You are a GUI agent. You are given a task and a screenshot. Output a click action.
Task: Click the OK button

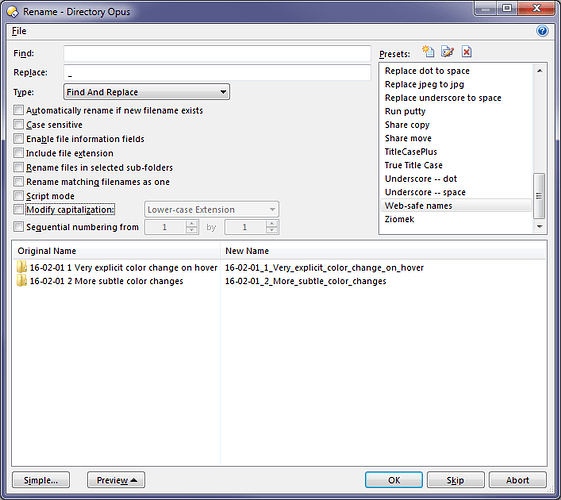pos(394,480)
